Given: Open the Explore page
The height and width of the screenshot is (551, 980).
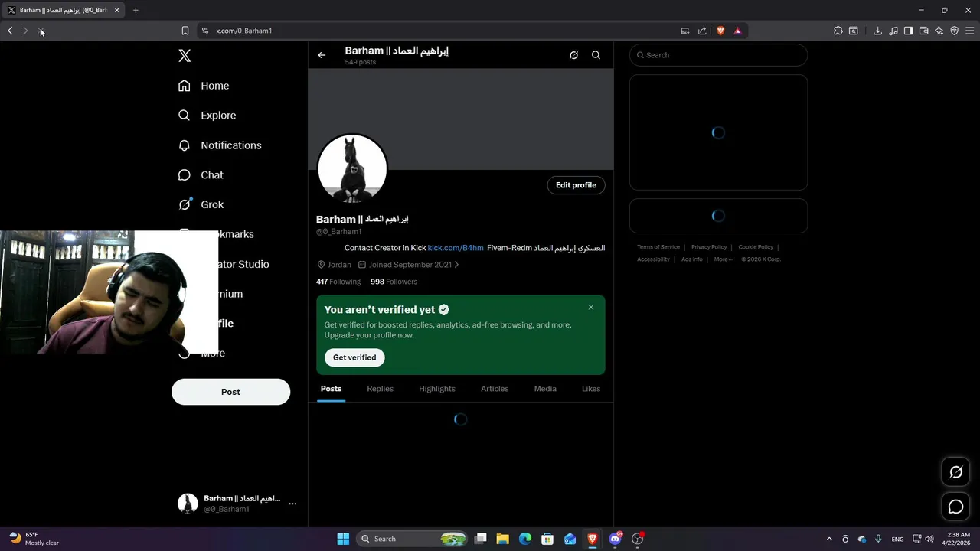Looking at the screenshot, I should pyautogui.click(x=207, y=116).
